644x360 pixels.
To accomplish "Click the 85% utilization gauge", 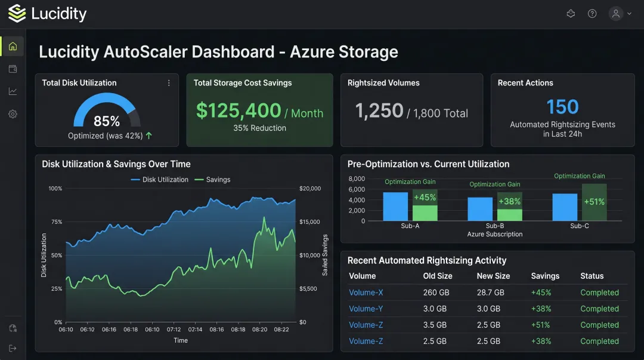I will pos(107,110).
